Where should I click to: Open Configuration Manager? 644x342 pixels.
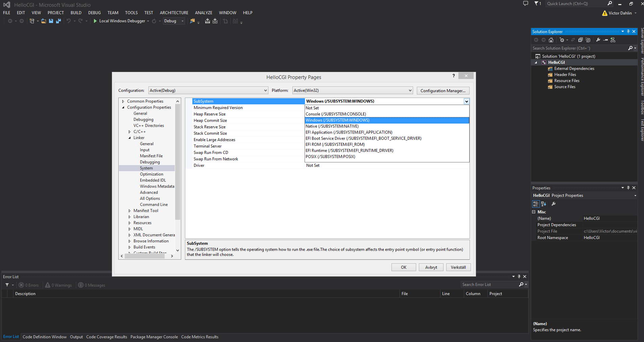click(x=443, y=90)
